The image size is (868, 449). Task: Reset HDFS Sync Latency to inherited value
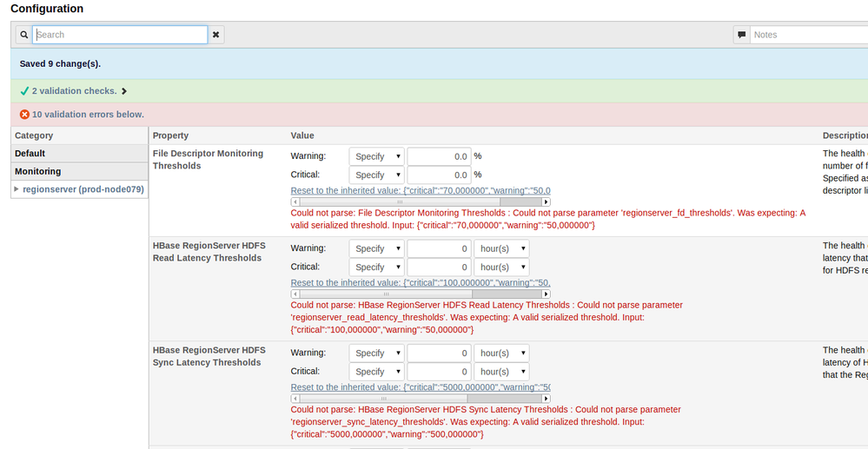421,386
